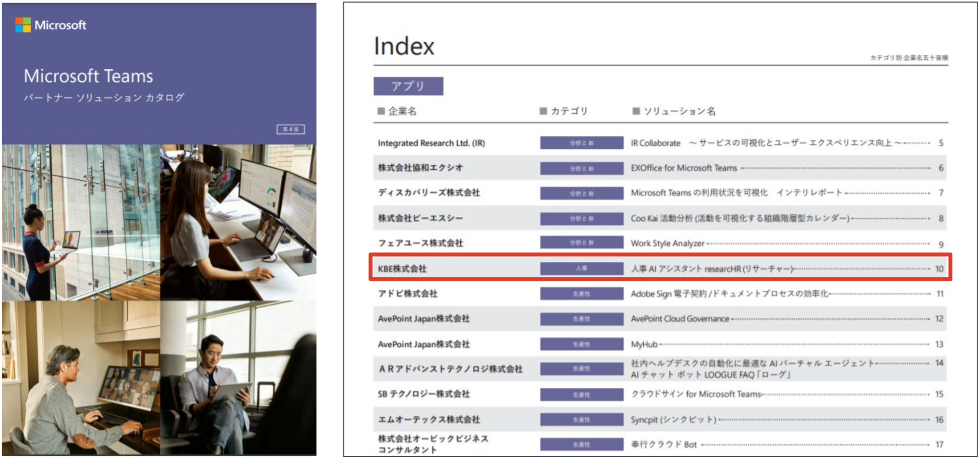Click the 奉行クラウド Bot link
980x458 pixels.
[665, 443]
